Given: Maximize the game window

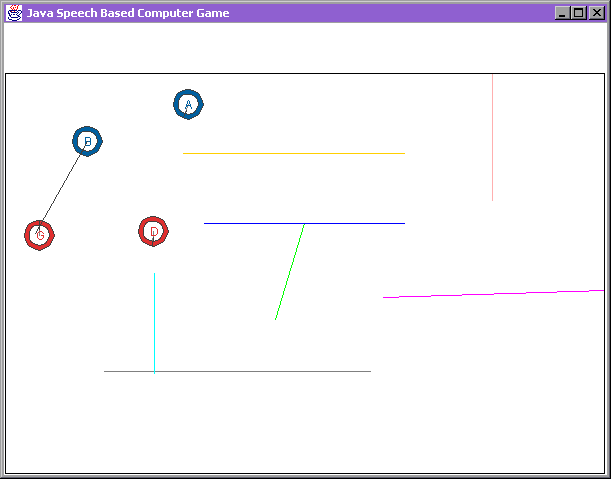Looking at the screenshot, I should [579, 13].
